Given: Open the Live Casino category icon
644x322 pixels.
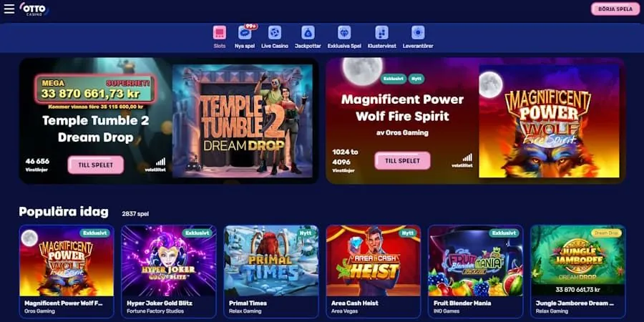Looking at the screenshot, I should point(275,32).
